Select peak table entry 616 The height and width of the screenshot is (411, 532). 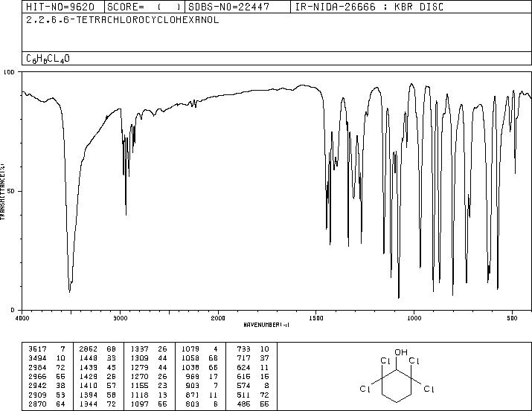243,376
